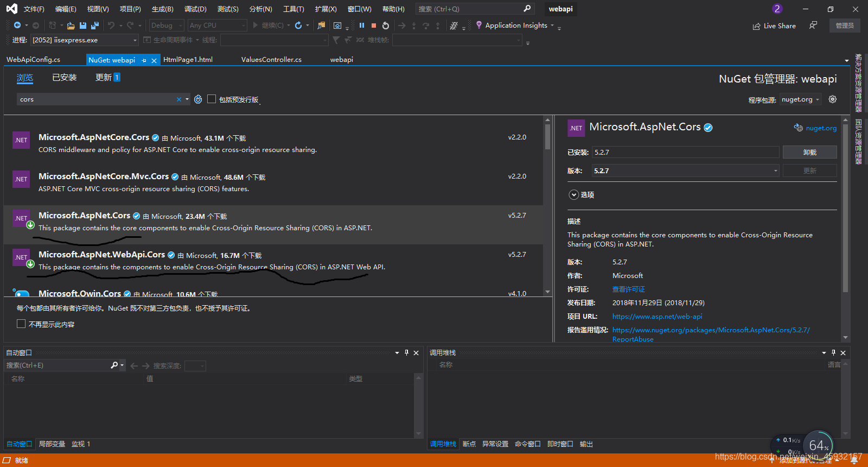Open NuGet settings gear icon
Screen dimensions: 868x467
tap(833, 99)
